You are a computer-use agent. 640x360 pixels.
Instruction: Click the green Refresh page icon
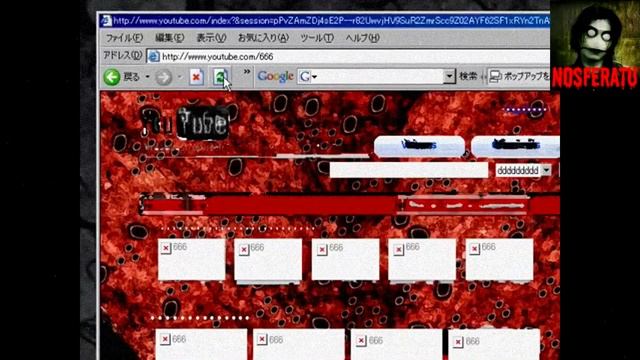tap(220, 77)
